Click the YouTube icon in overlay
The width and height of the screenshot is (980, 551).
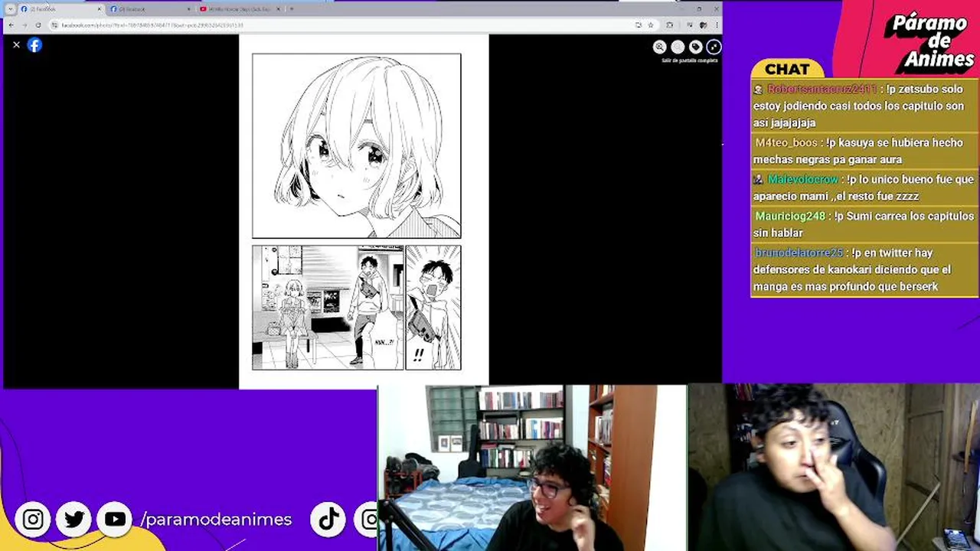(115, 520)
